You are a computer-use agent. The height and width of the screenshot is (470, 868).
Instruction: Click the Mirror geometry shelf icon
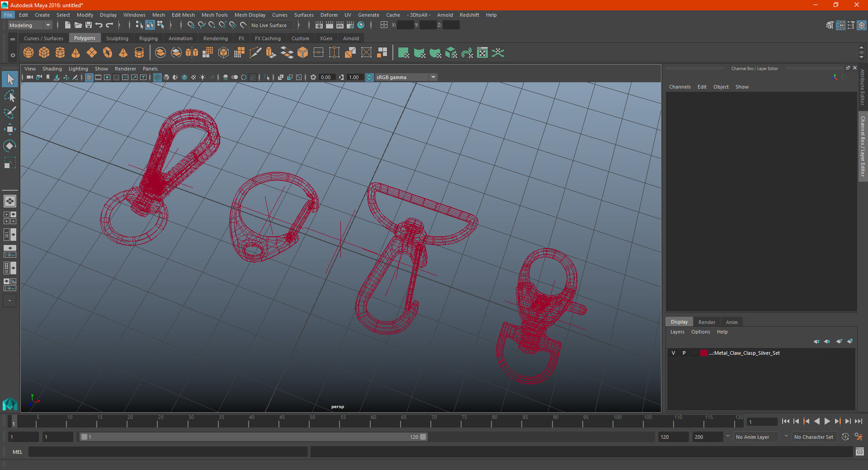coord(192,53)
